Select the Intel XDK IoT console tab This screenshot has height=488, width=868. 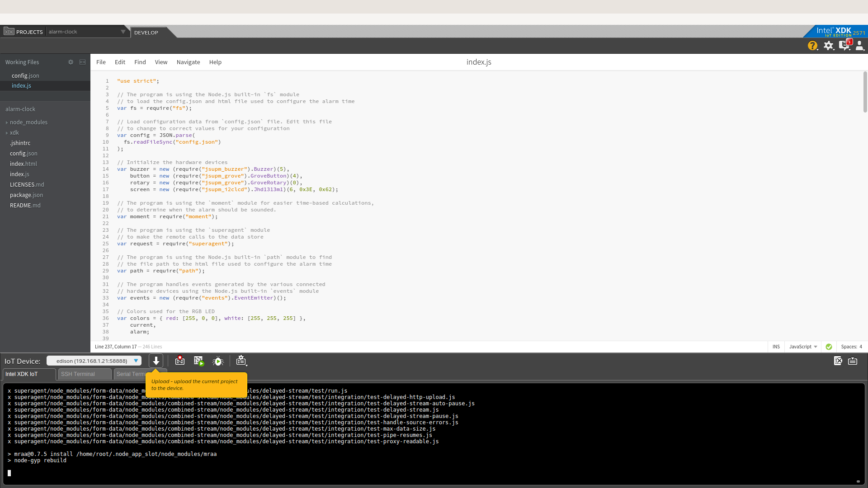click(x=29, y=374)
